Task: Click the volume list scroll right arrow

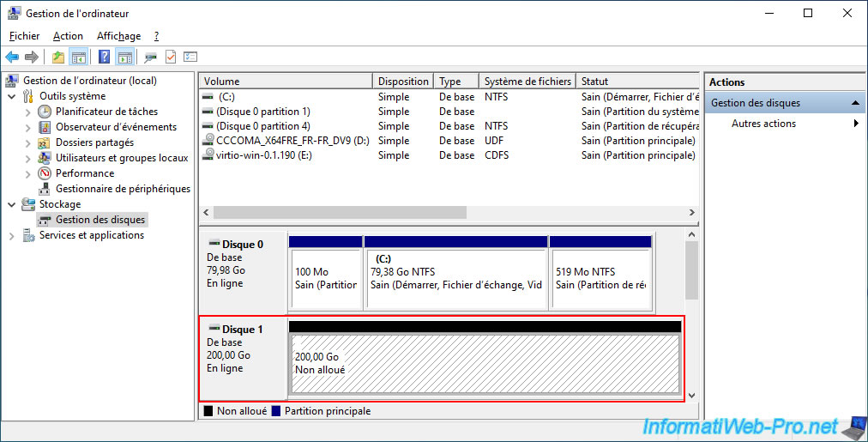Action: [x=691, y=213]
